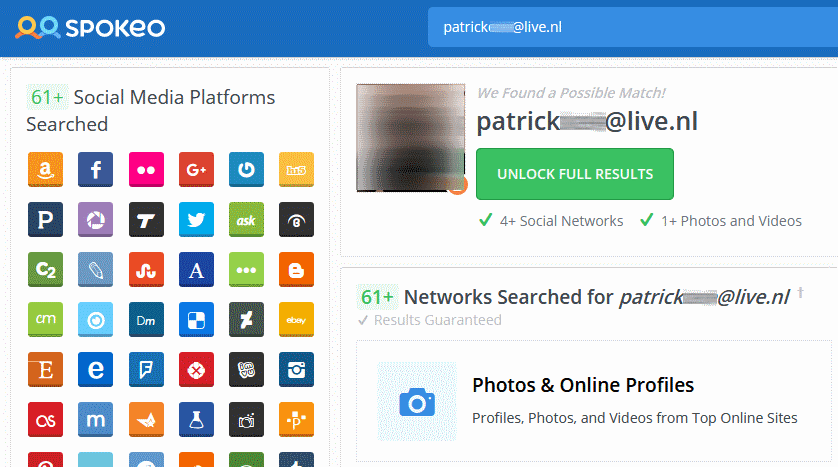The image size is (838, 467).
Task: Select the orange fox icon
Action: coord(146,419)
